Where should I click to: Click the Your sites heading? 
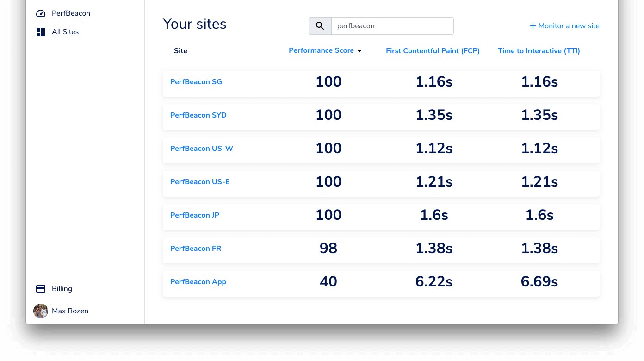tap(194, 24)
